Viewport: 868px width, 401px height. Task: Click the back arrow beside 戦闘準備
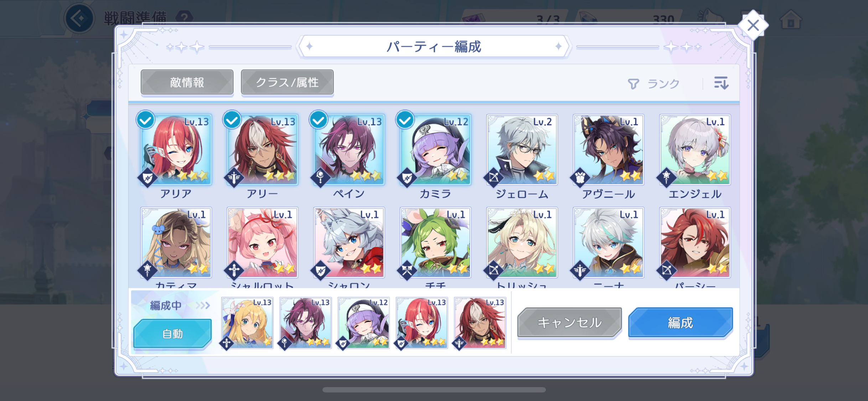(x=79, y=18)
